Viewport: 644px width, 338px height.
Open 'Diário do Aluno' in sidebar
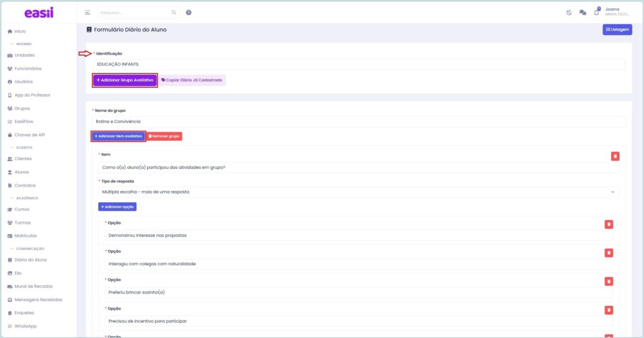point(30,259)
